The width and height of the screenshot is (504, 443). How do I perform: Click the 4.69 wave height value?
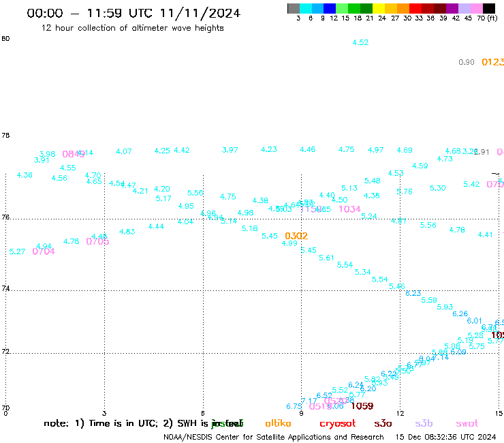click(x=405, y=150)
